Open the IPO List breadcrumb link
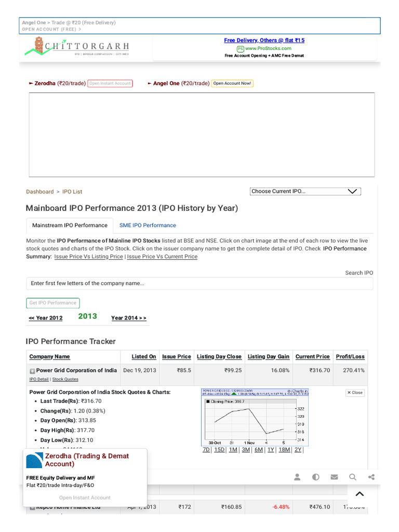Viewport: 399px width, 532px height. coord(72,192)
